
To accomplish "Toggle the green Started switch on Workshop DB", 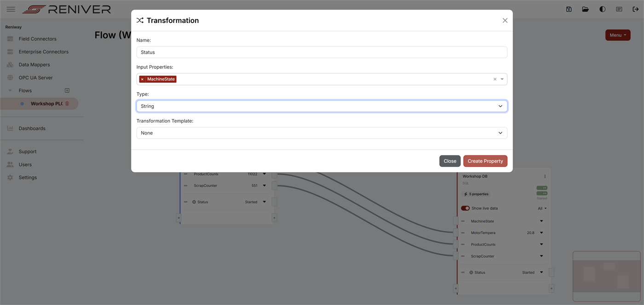I will point(541,193).
